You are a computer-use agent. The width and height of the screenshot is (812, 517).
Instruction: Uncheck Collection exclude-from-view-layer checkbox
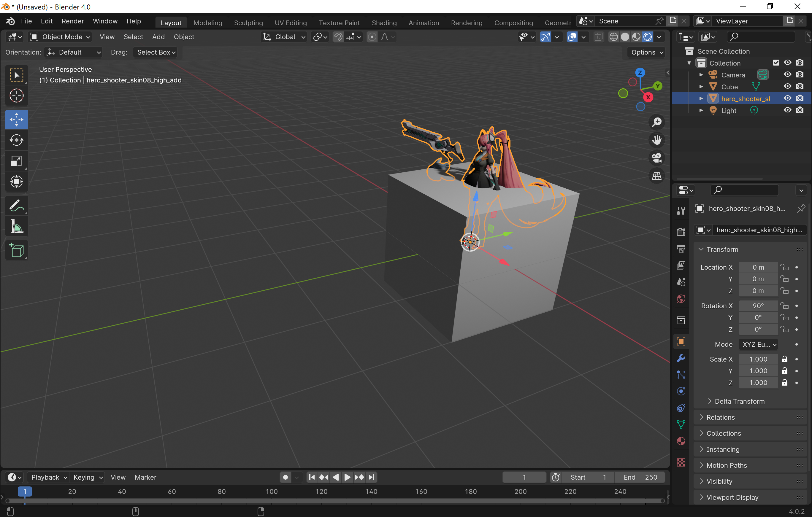tap(776, 63)
